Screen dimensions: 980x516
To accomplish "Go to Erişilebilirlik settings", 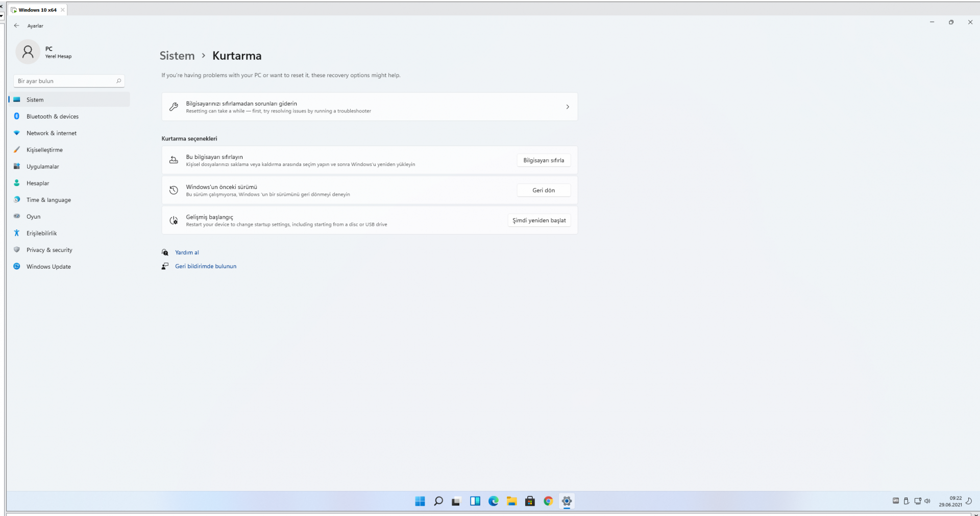I will coord(69,233).
